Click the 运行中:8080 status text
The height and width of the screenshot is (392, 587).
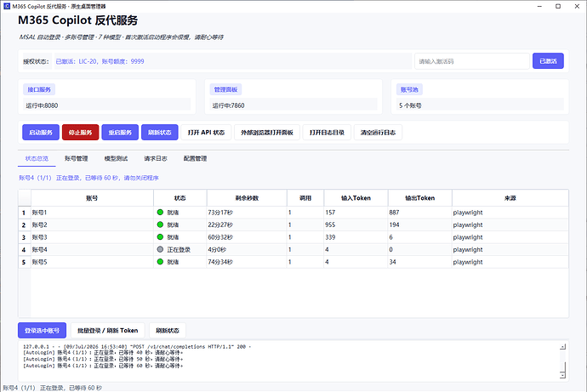(x=42, y=105)
